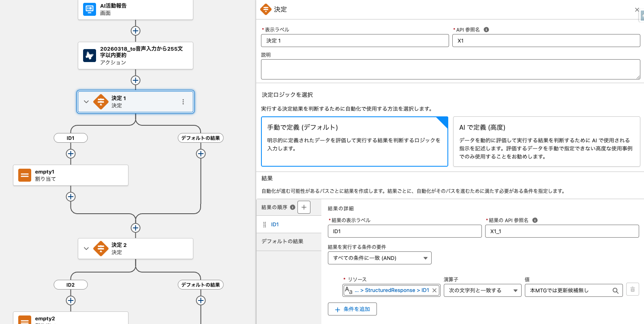Click into the 説明 description text area
The image size is (644, 324).
click(450, 69)
